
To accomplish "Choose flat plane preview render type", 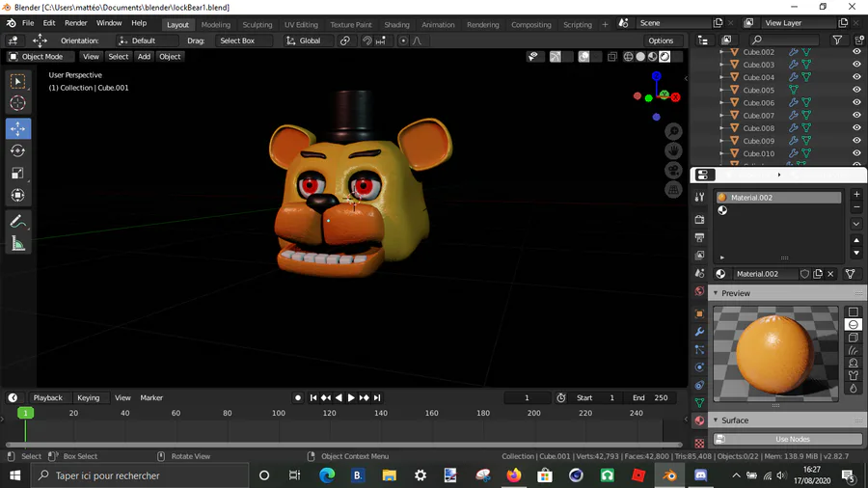I will 854,312.
